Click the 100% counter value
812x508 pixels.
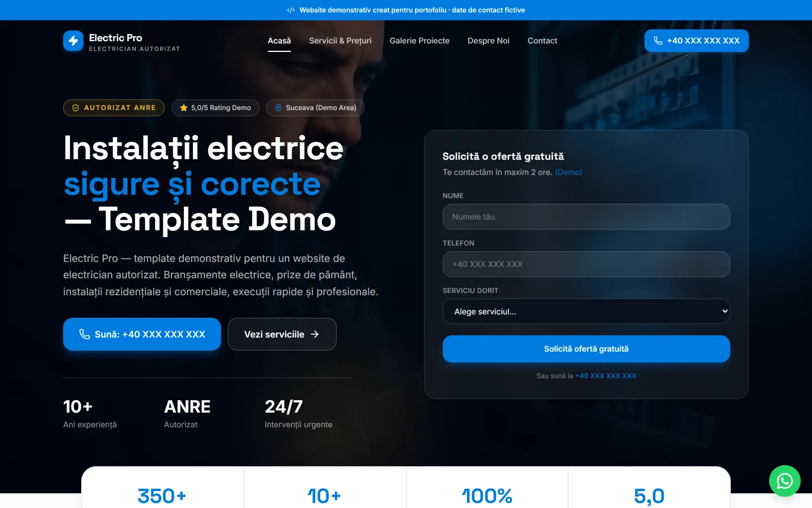[487, 496]
